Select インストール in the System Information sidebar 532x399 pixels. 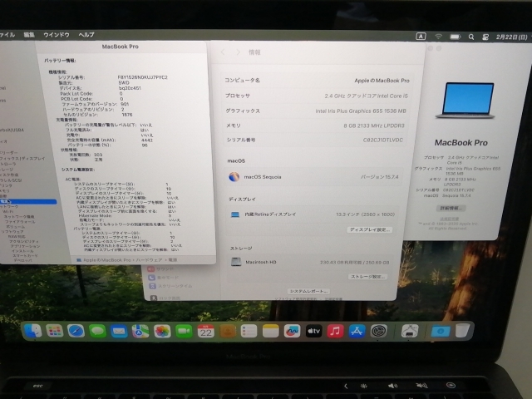22,251
